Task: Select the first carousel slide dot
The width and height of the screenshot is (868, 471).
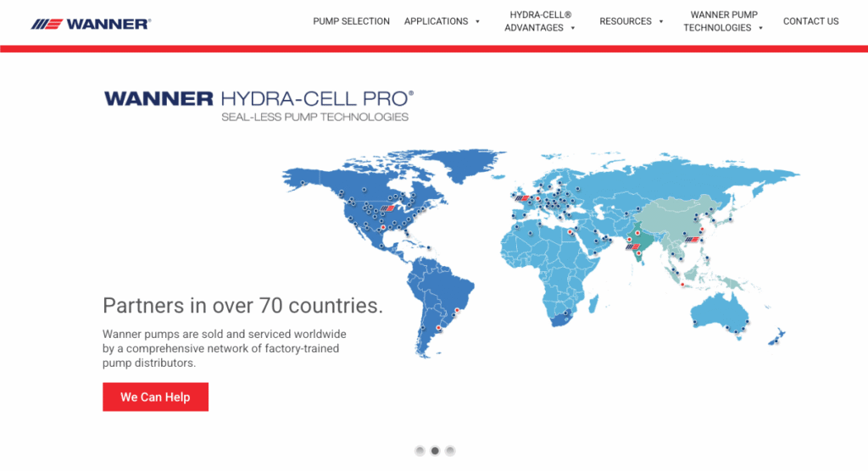Action: (x=420, y=451)
